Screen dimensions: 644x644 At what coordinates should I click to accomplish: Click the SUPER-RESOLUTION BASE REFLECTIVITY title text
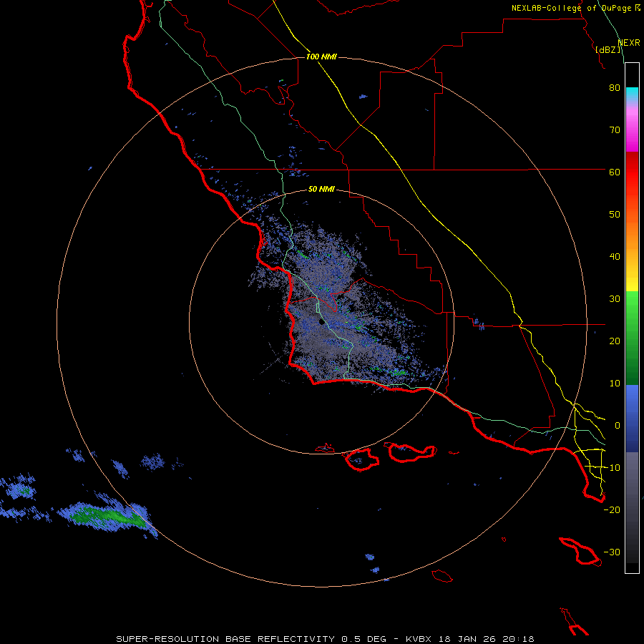coord(225,639)
